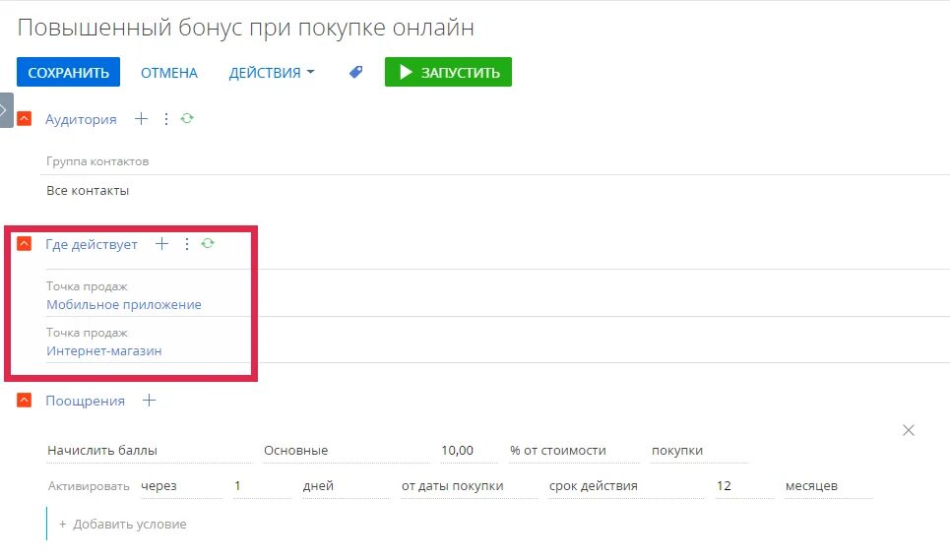
Task: Refresh the Аудитория section
Action: point(187,118)
